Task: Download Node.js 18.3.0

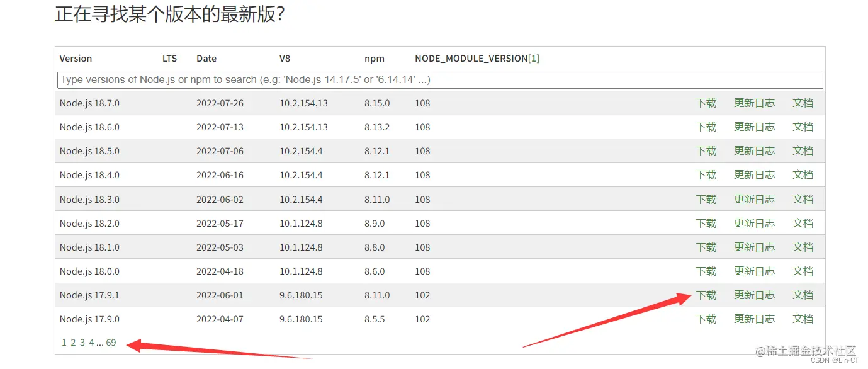Action: pyautogui.click(x=706, y=200)
